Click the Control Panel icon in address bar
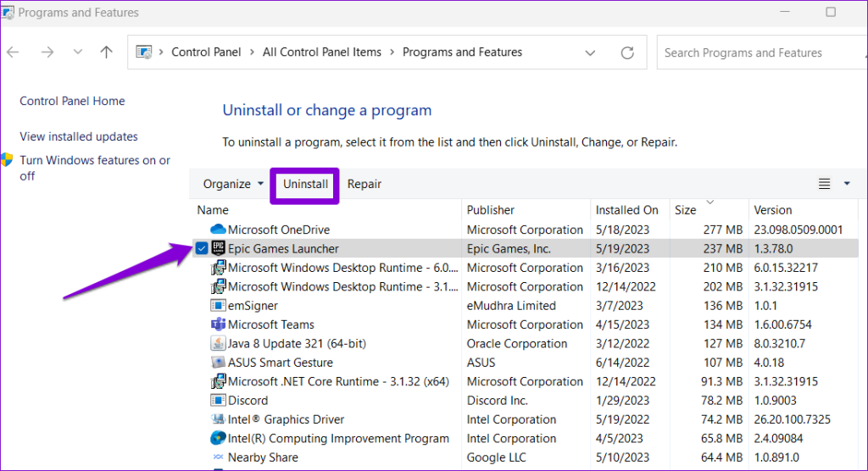Screen dimensions: 868x471 [144, 52]
